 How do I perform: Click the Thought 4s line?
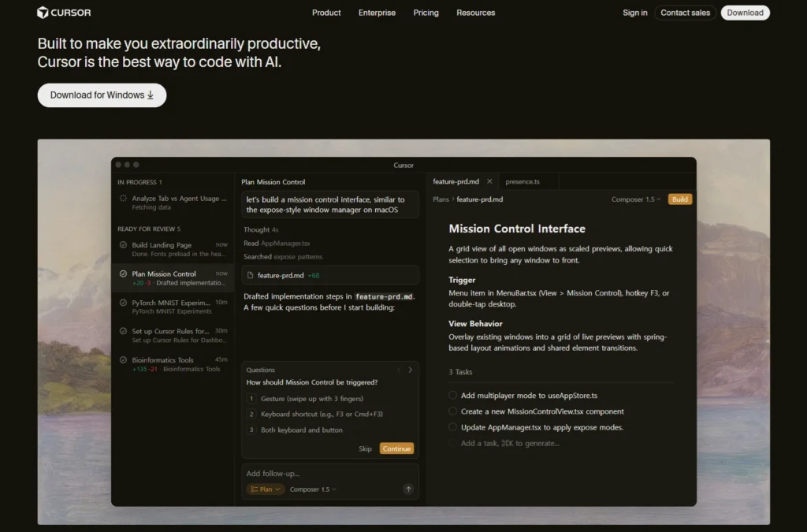point(261,229)
